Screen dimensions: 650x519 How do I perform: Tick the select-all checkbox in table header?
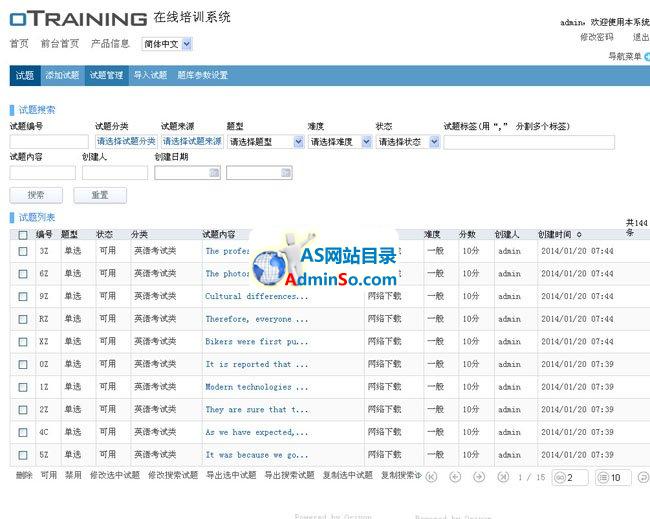pos(23,235)
